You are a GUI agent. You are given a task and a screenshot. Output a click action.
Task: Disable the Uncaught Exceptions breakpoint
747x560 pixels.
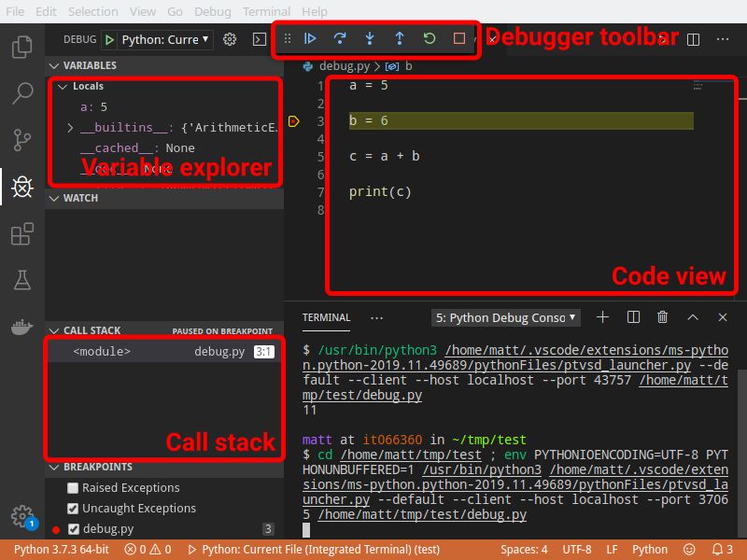tap(71, 508)
